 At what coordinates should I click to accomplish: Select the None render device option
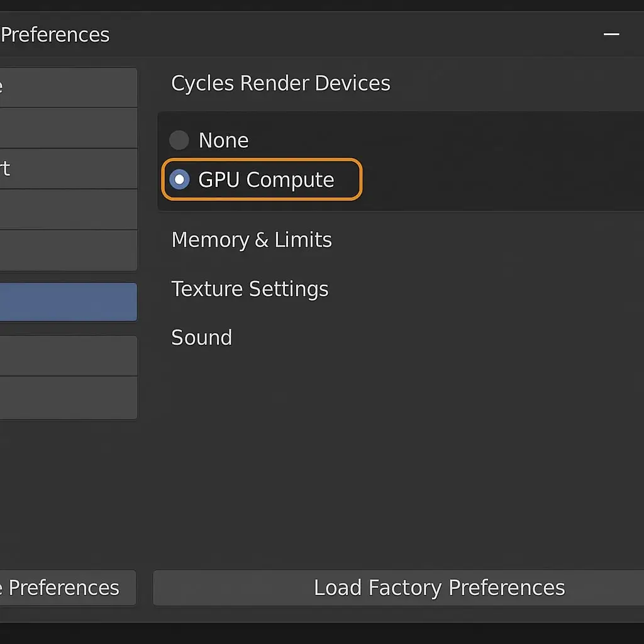pyautogui.click(x=179, y=140)
